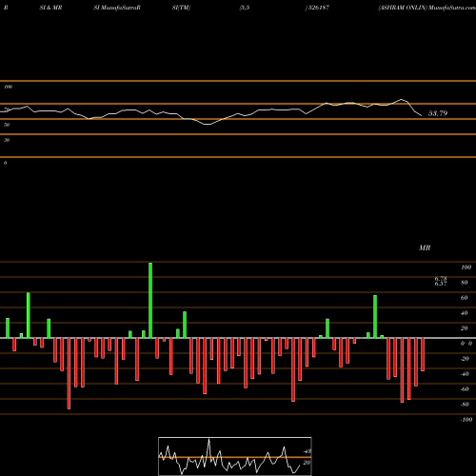Screen dimensions: 476x476
Task: Click the 80 label on the MR axis
Action: coord(465,283)
